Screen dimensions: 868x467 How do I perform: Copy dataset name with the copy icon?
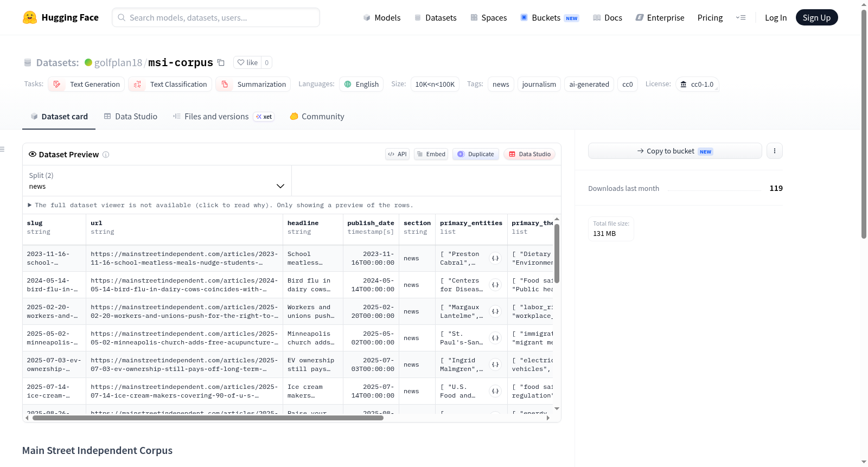[221, 62]
